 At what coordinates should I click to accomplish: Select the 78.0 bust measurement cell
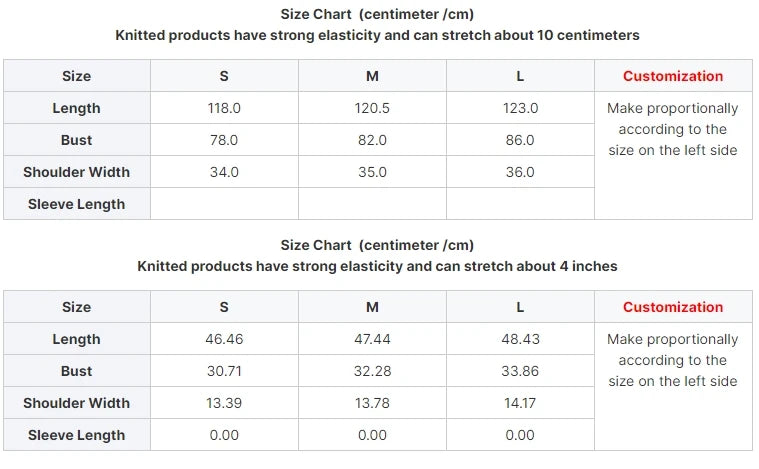click(224, 140)
